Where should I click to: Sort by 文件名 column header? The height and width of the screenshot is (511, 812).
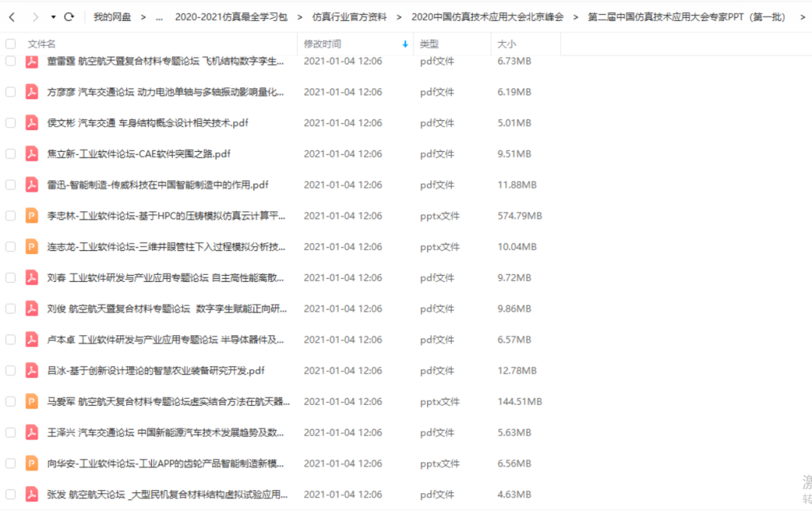tap(41, 44)
